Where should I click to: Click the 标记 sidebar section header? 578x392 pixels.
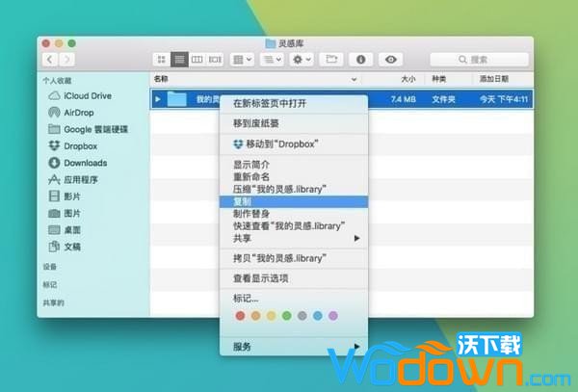[50, 285]
